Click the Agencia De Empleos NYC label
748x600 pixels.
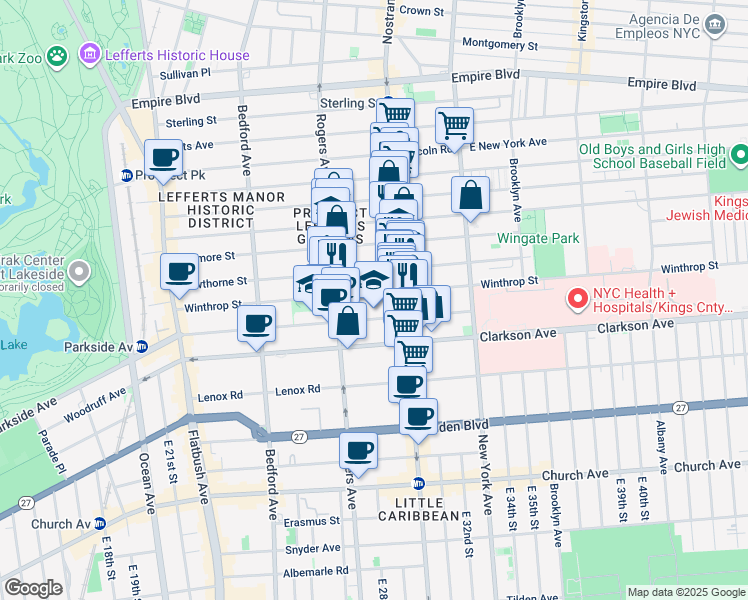click(x=657, y=26)
